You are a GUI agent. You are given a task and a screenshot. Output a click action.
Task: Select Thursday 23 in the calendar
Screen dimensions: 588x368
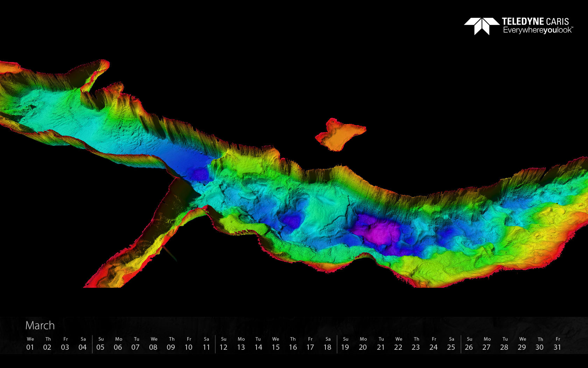[416, 344]
